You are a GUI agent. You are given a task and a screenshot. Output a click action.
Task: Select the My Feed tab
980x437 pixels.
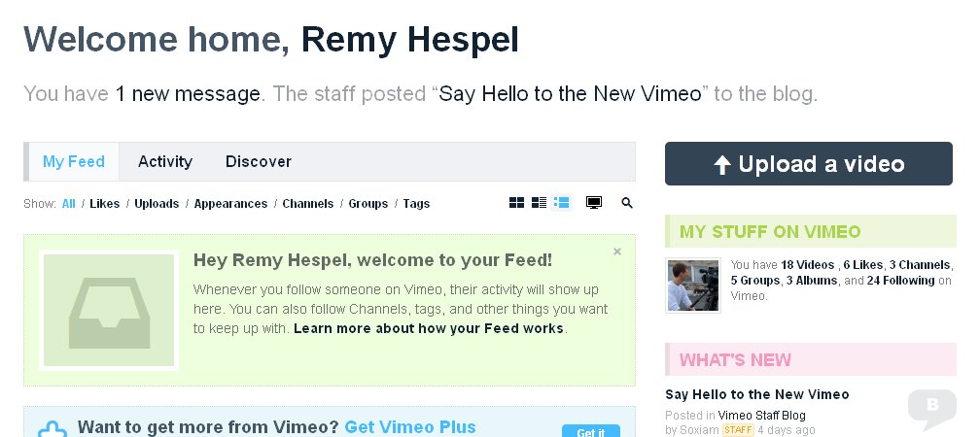pyautogui.click(x=73, y=162)
